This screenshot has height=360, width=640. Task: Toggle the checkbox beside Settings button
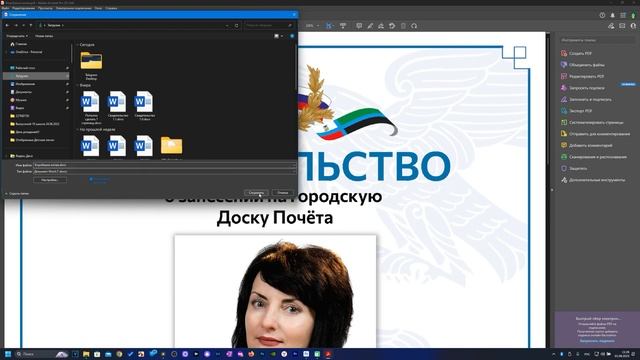pyautogui.click(x=91, y=179)
